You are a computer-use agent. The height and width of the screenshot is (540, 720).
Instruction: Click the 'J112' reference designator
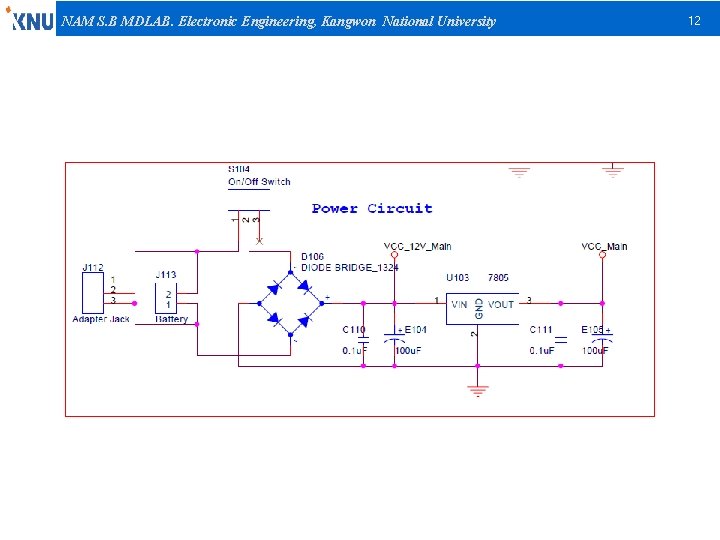pyautogui.click(x=93, y=267)
